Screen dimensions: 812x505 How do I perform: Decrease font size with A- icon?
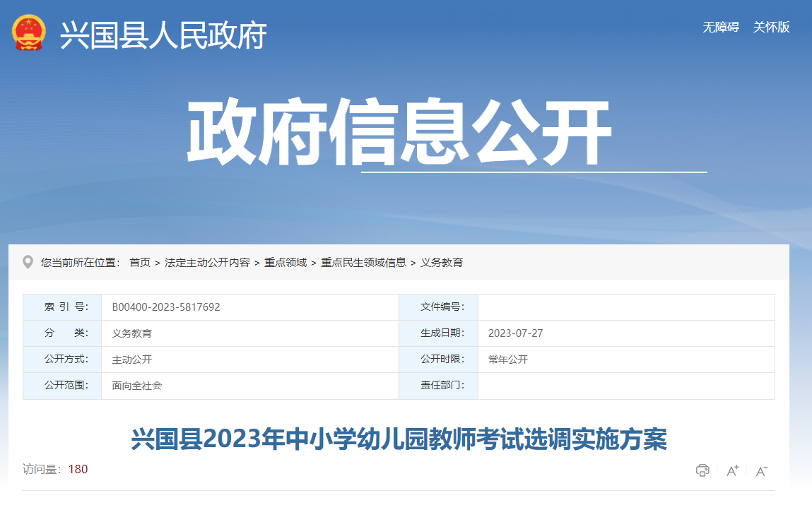coord(762,471)
